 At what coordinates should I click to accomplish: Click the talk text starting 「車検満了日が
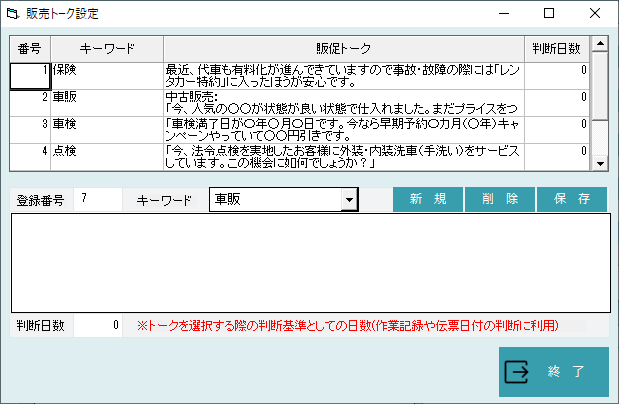point(344,130)
